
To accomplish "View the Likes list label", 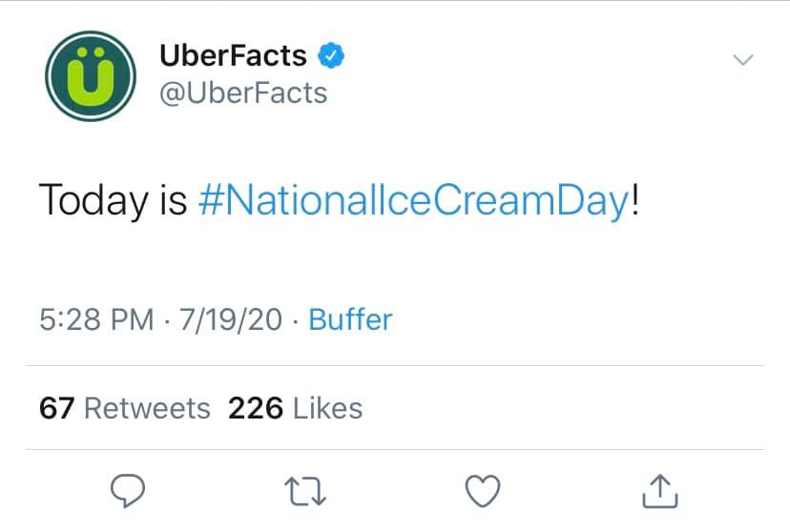I will [327, 408].
